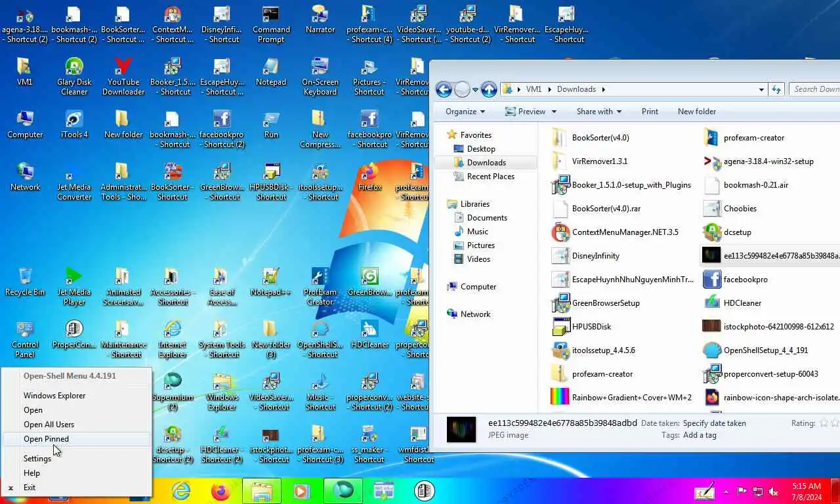Open the Documents library in navigation pane

tap(487, 218)
